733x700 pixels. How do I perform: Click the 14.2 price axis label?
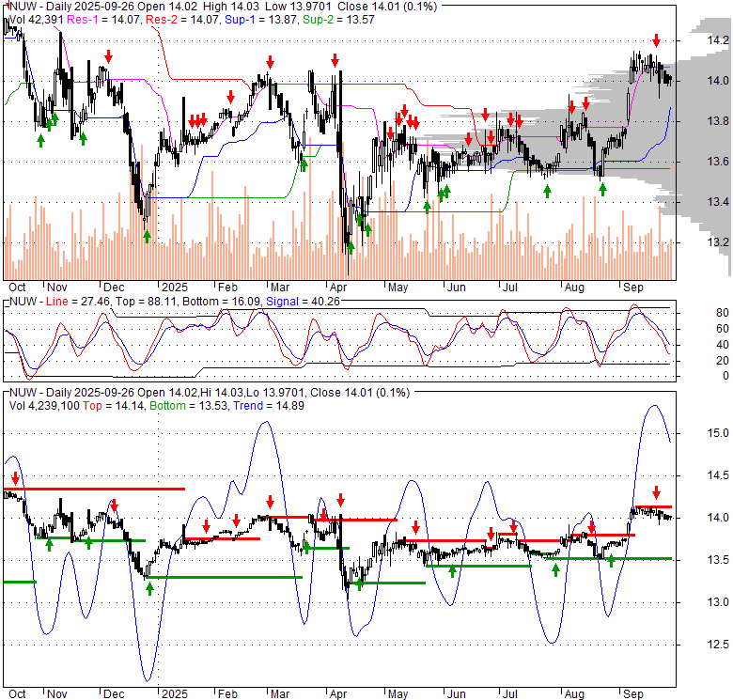(718, 40)
